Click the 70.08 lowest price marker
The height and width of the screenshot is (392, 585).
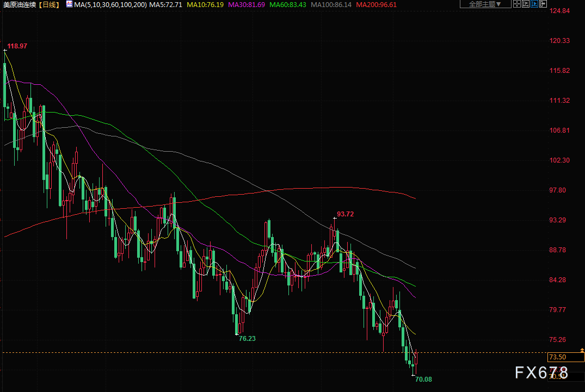coord(423,379)
